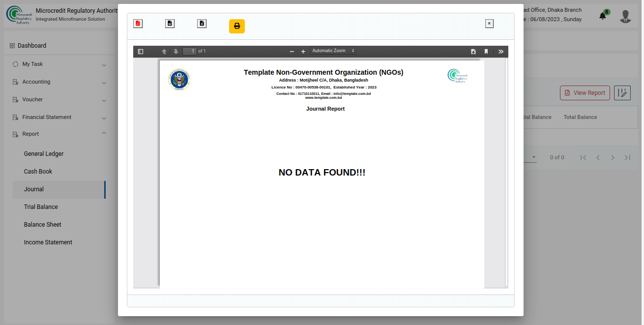This screenshot has width=644, height=325.
Task: Open the PDF viewer tools menu
Action: pyautogui.click(x=500, y=52)
